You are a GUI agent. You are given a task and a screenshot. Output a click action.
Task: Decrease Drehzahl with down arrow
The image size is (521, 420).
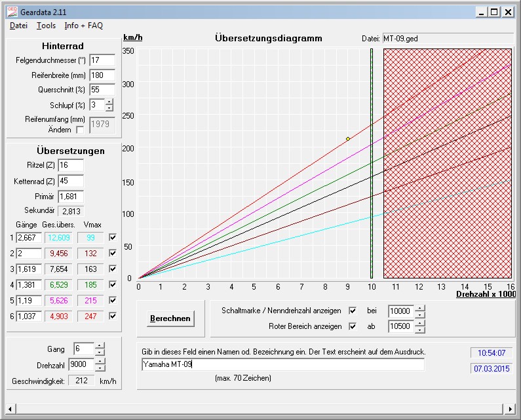point(100,368)
